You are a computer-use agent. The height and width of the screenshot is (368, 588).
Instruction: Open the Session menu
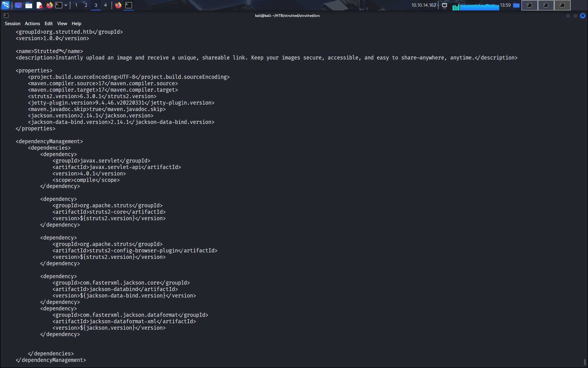pyautogui.click(x=13, y=24)
